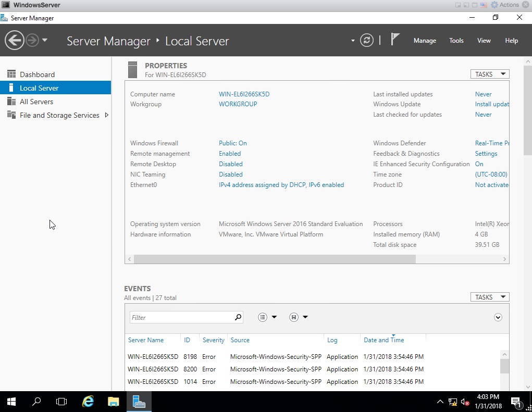Open the Tools menu
532x412 pixels.
pos(456,40)
